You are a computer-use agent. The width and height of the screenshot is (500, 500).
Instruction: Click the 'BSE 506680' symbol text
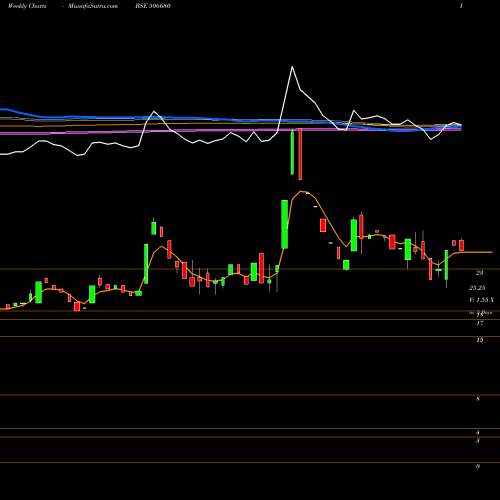153,6
